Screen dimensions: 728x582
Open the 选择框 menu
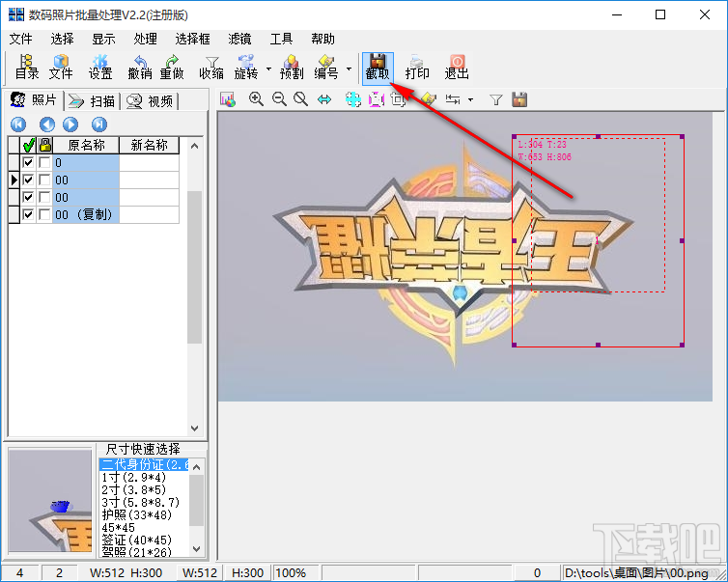pyautogui.click(x=193, y=39)
